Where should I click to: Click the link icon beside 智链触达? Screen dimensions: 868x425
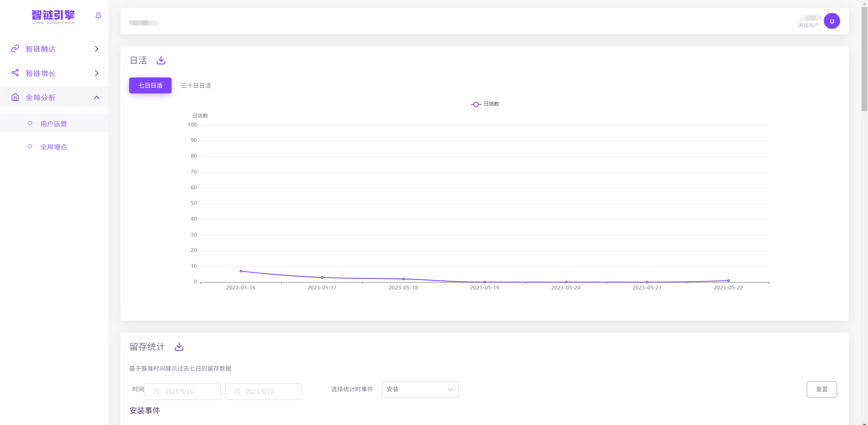pyautogui.click(x=15, y=49)
